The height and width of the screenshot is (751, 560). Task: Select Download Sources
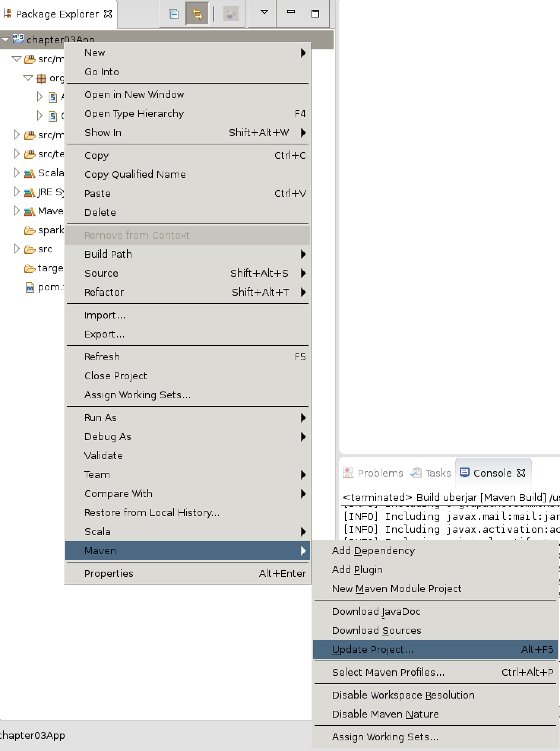pyautogui.click(x=435, y=631)
